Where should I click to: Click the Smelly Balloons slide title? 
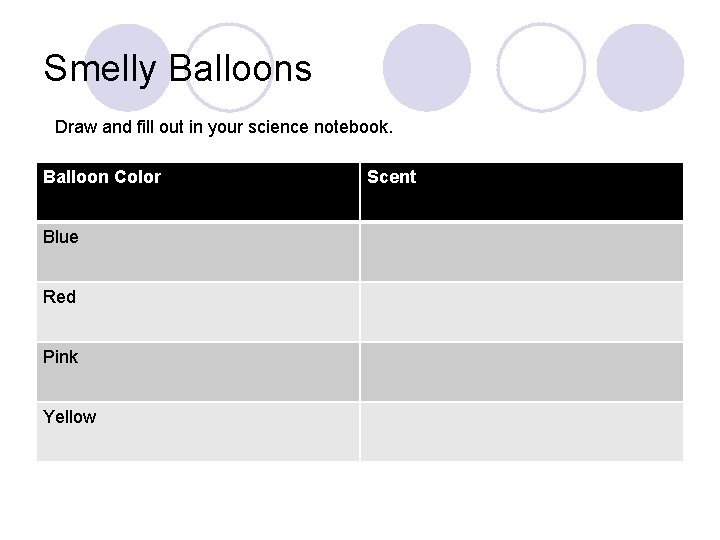pos(178,69)
